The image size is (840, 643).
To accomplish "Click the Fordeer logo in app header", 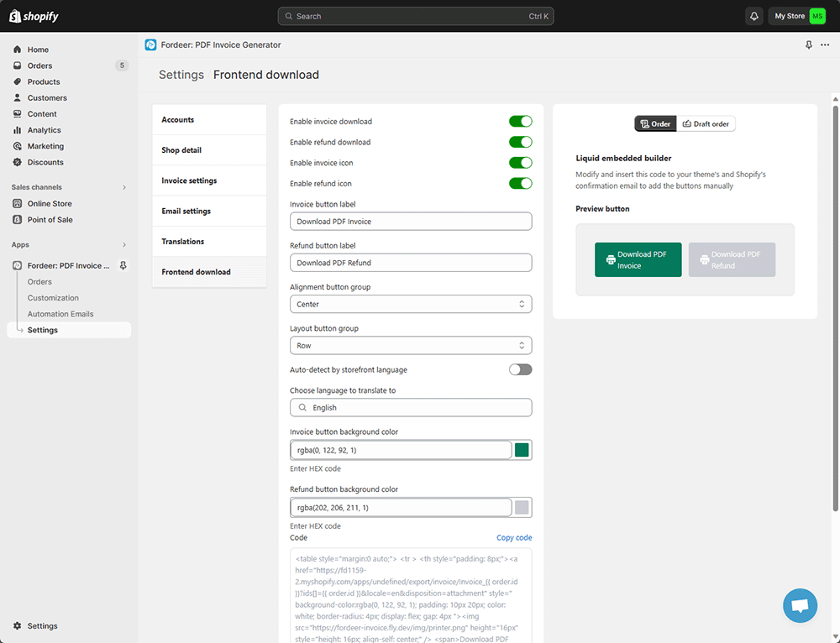I will pyautogui.click(x=150, y=45).
